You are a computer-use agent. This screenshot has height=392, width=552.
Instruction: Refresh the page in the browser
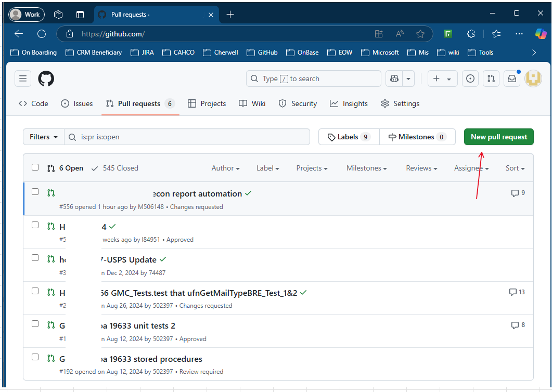(x=42, y=34)
